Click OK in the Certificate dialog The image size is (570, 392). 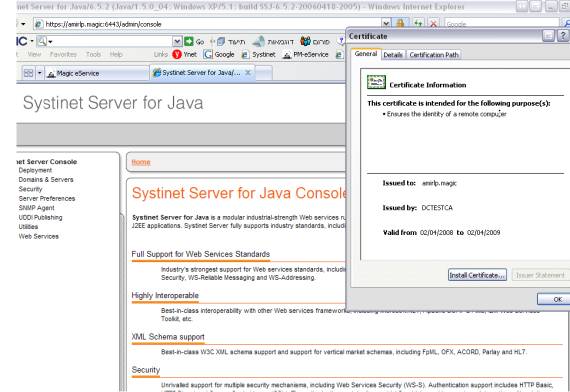click(x=554, y=299)
